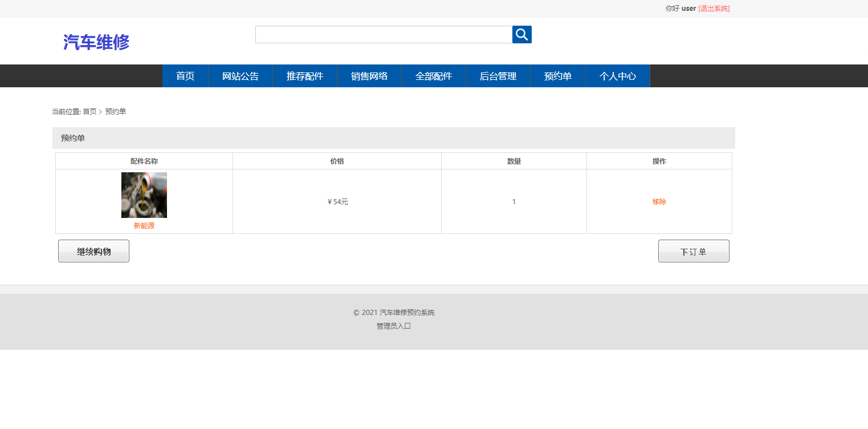Click 首页 in the breadcrumb trail

point(89,112)
